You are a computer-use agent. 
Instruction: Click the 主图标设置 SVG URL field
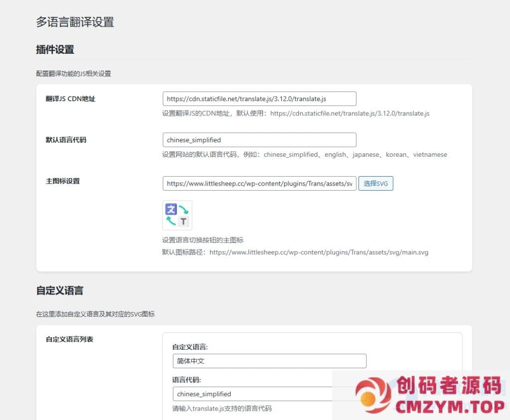pos(259,184)
